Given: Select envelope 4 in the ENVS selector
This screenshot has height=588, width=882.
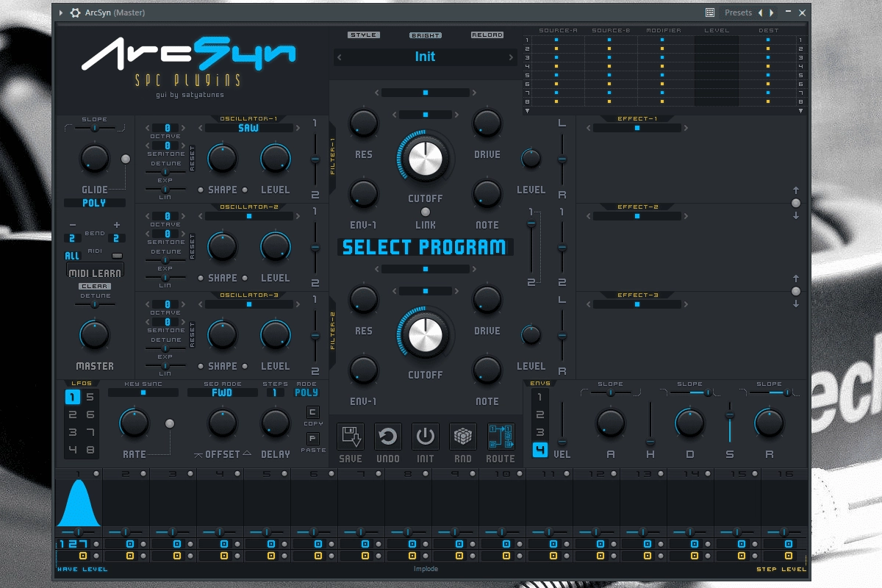Looking at the screenshot, I should point(539,450).
